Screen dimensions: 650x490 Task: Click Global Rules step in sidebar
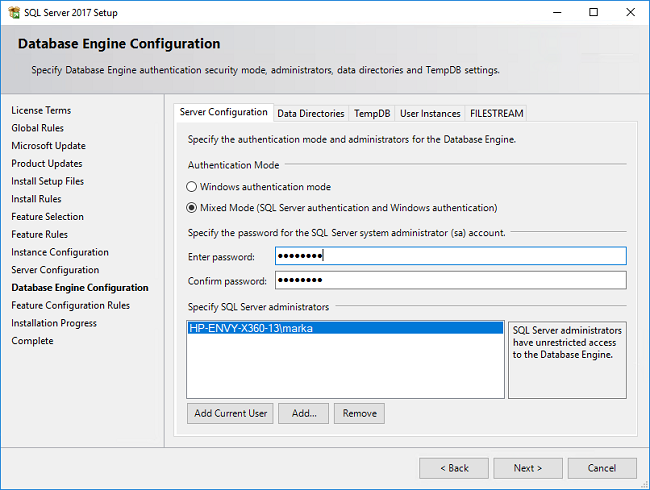point(37,128)
